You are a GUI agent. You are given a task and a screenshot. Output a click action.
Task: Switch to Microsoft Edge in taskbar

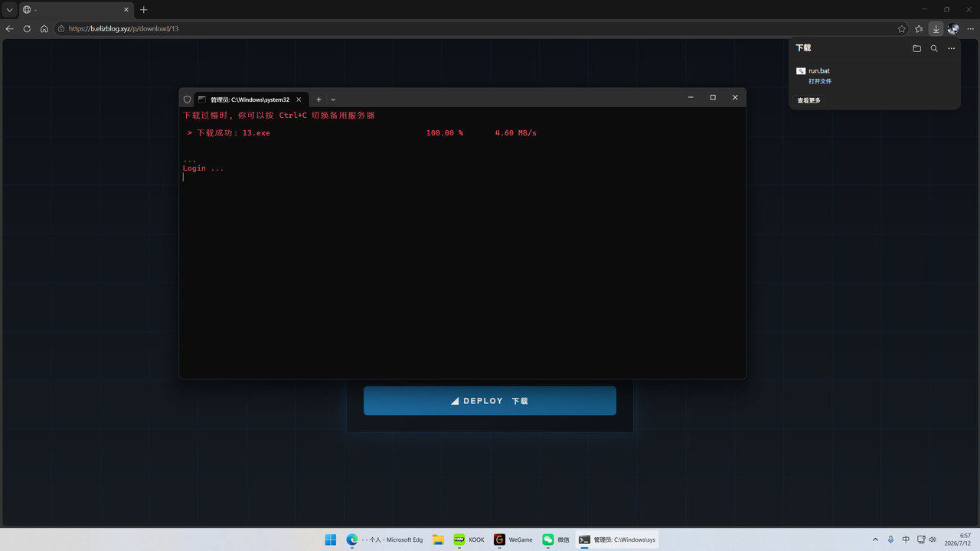point(385,540)
